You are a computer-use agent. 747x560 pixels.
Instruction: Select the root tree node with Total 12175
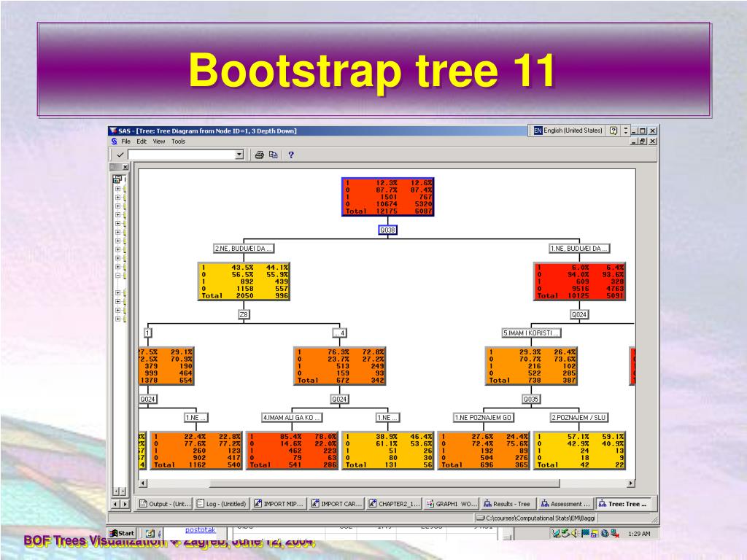388,197
